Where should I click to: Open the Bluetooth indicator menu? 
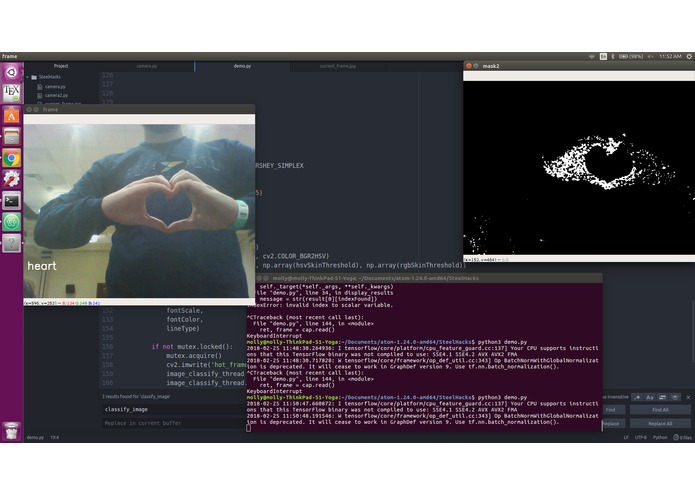click(x=613, y=57)
